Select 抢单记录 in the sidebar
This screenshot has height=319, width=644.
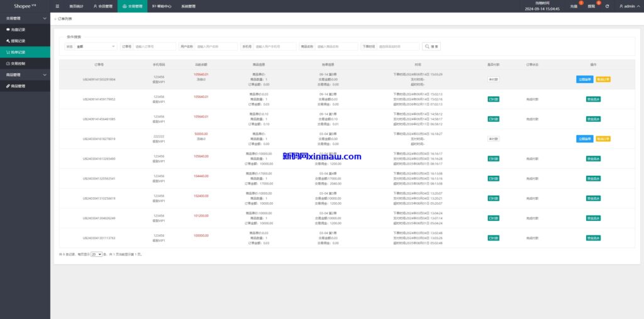pyautogui.click(x=18, y=52)
